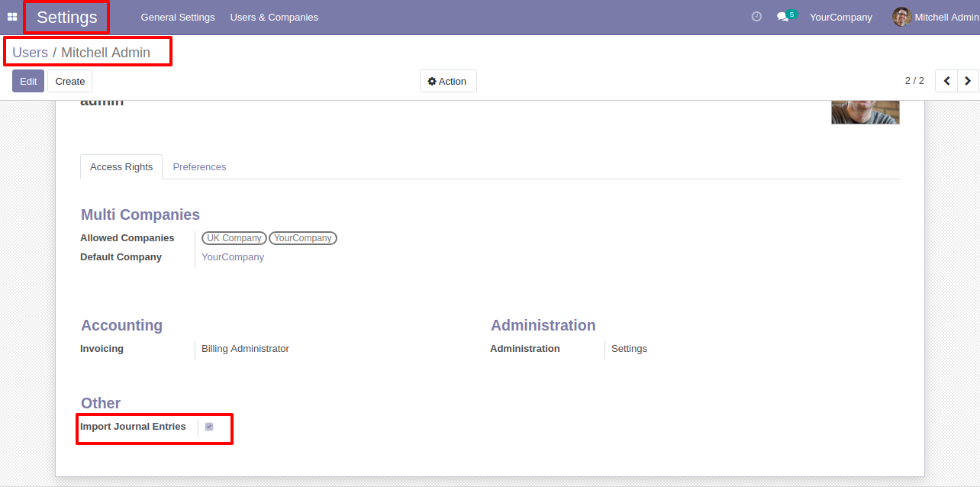Expand Users & Companies menu
980x487 pixels.
(x=274, y=17)
